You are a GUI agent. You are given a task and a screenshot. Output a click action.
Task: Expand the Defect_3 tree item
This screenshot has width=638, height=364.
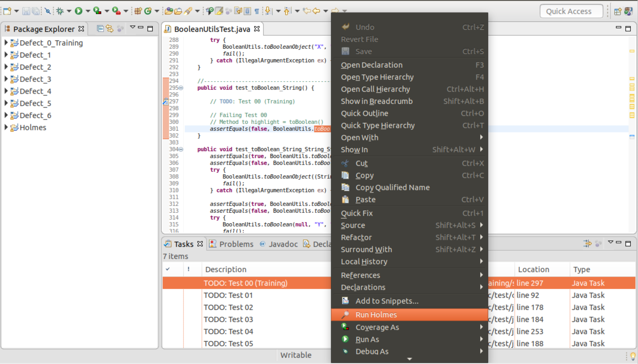[4, 79]
